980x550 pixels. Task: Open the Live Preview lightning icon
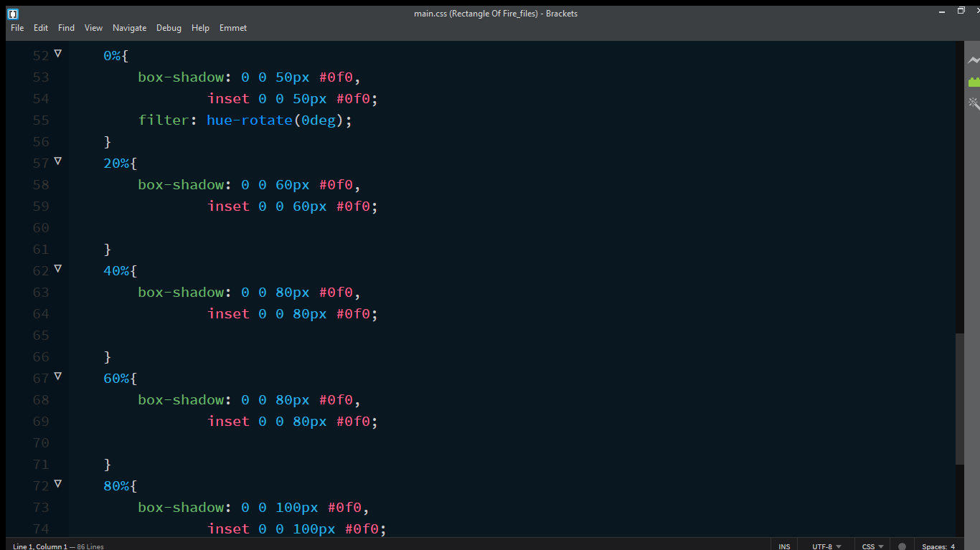974,60
